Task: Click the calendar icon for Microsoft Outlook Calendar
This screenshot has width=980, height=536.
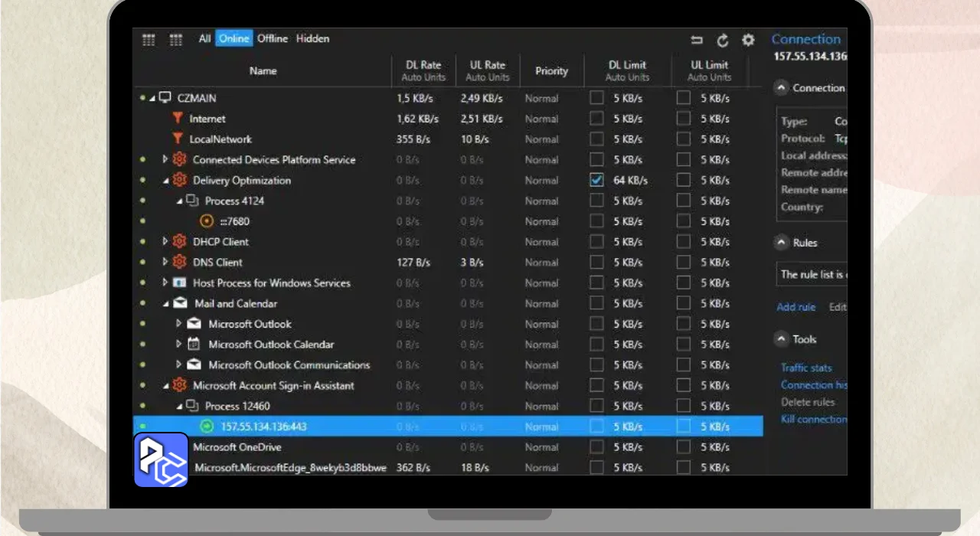Action: tap(194, 345)
